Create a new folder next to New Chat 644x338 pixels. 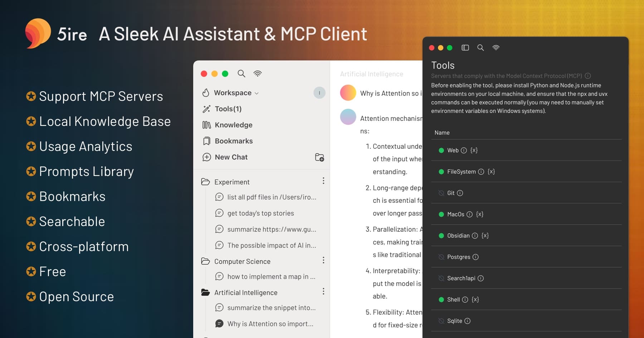point(319,157)
